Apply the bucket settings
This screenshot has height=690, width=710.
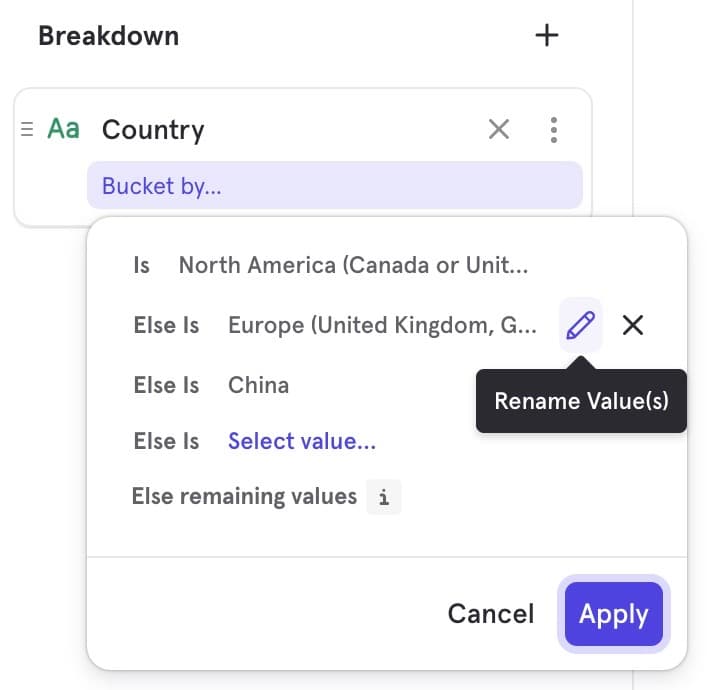(613, 614)
